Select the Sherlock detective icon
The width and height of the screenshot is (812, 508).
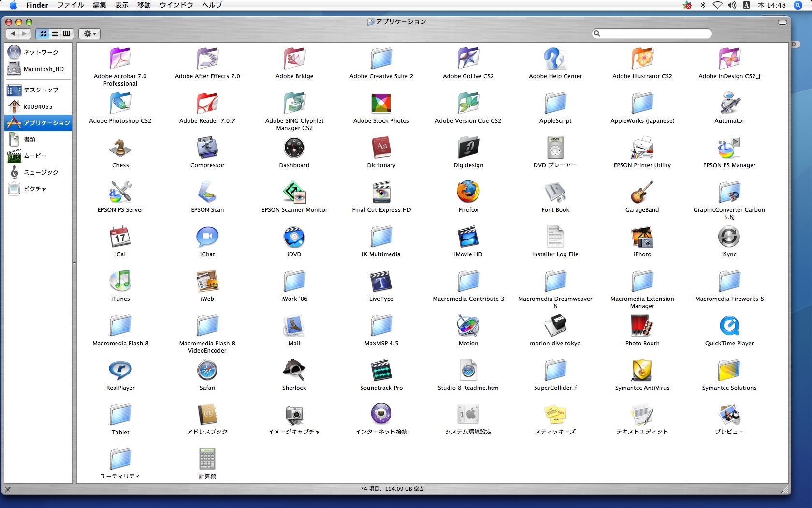click(294, 371)
